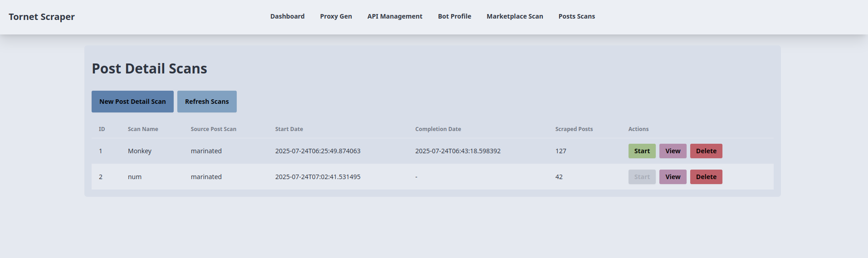
Task: Switch to Posts Scans page
Action: click(576, 16)
